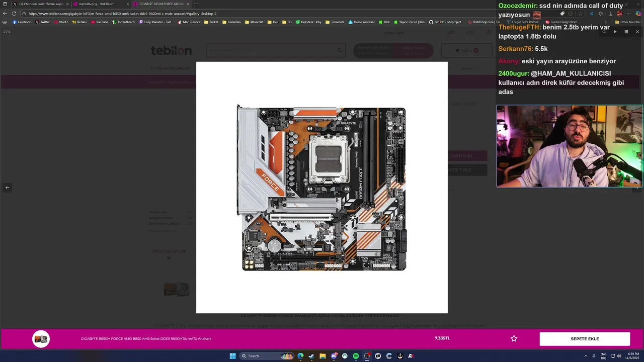
Task: Open taskbar microphone indicator
Action: pyautogui.click(x=593, y=356)
